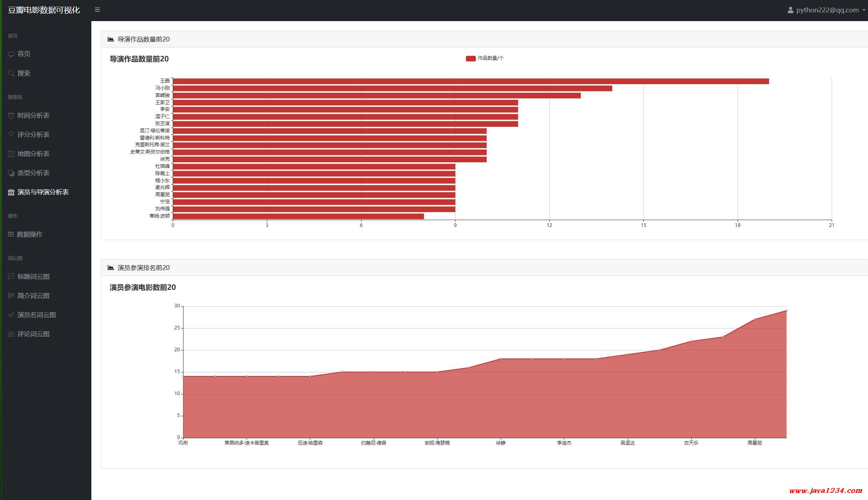The image size is (868, 500).
Task: Open 简介词云图 menu item
Action: 33,296
